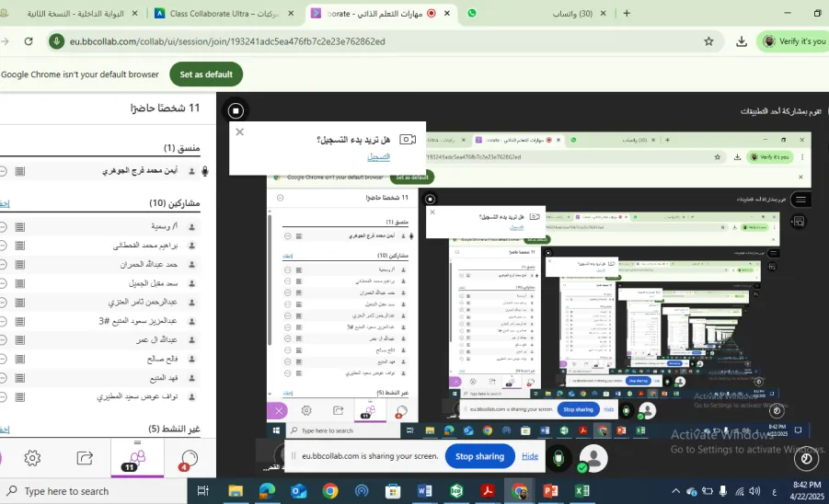Open options menu for فالح صالح
Screen dimensions: 829x504
tap(3, 359)
